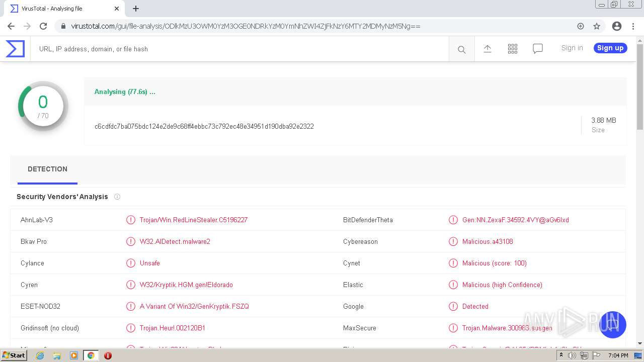Click the ESET-NOD32 vendor name
The width and height of the screenshot is (644, 362).
click(x=40, y=306)
